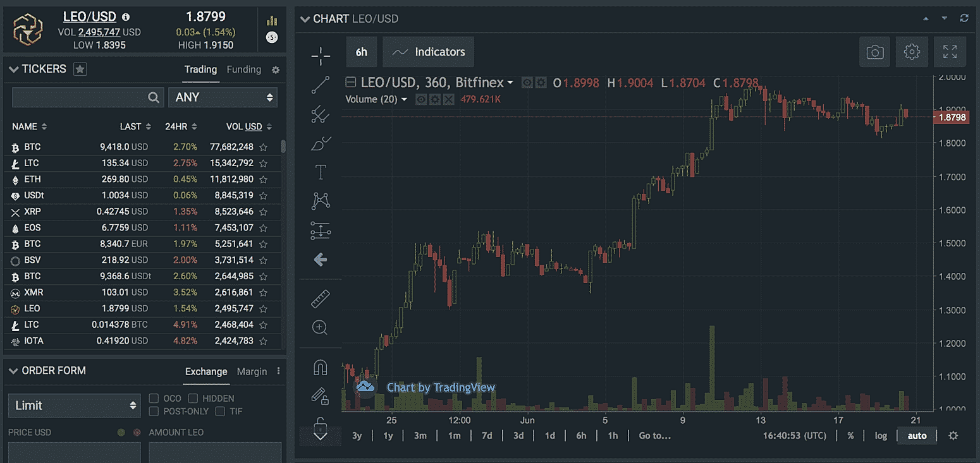This screenshot has width=980, height=463.
Task: Set range to 7d
Action: pos(486,436)
